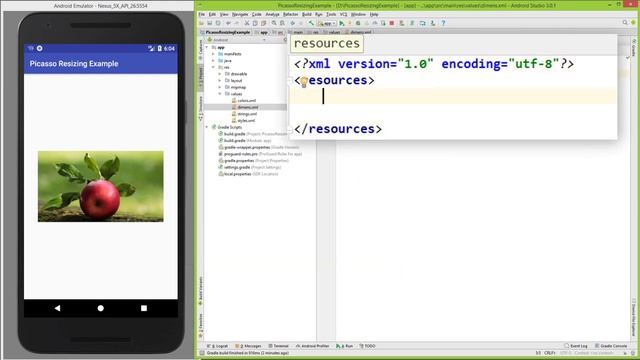The height and width of the screenshot is (360, 640).
Task: Click the SDK Manager download icon
Action: click(x=433, y=23)
